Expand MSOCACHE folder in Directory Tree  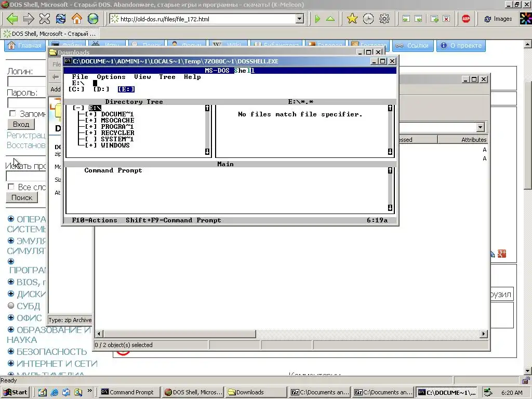point(91,121)
